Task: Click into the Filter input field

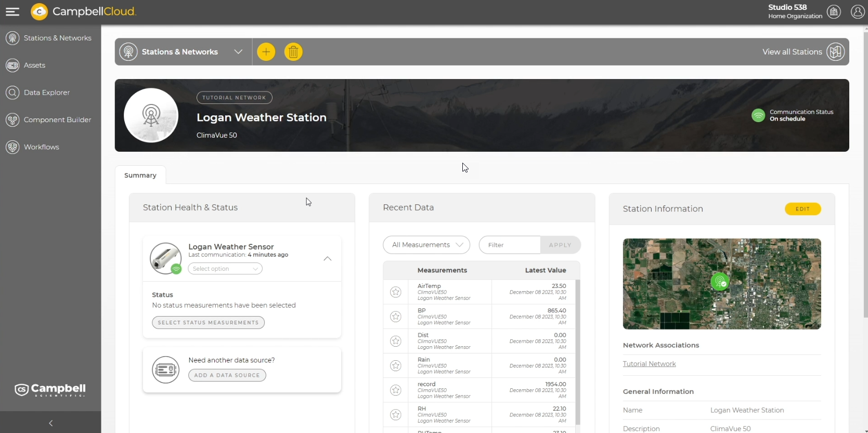Action: pyautogui.click(x=510, y=245)
